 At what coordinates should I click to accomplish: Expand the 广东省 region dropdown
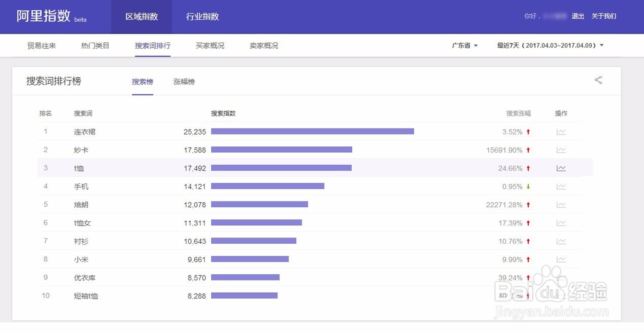[x=464, y=46]
